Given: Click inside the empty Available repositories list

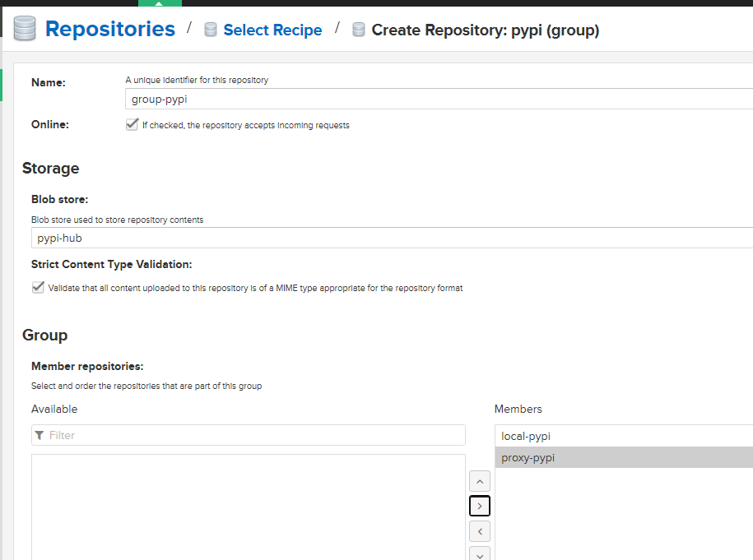Looking at the screenshot, I should pos(248,506).
